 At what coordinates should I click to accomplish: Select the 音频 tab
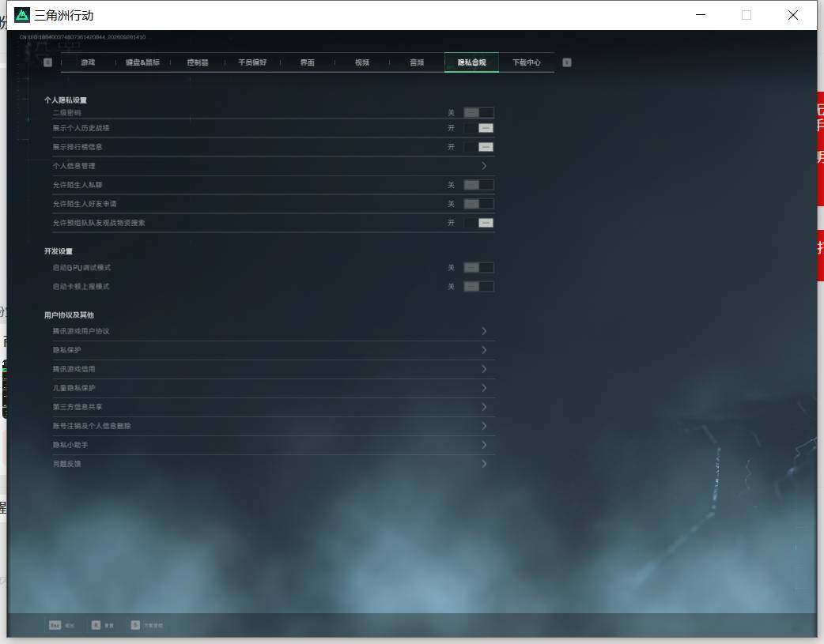417,62
